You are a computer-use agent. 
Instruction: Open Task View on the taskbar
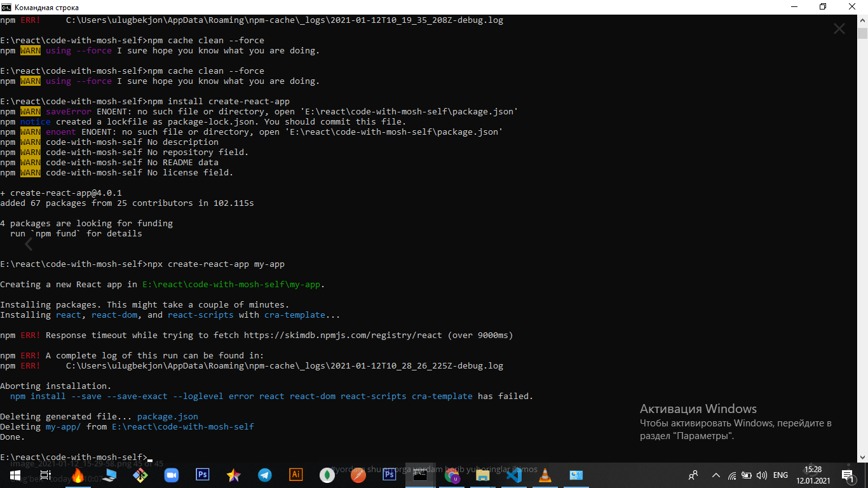(x=46, y=475)
